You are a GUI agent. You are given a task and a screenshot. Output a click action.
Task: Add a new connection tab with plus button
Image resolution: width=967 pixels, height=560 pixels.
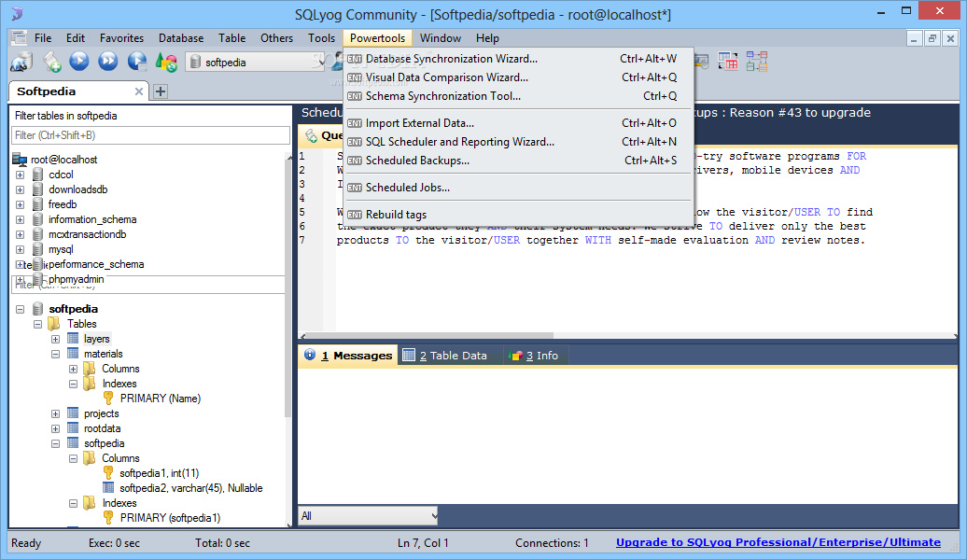click(x=161, y=91)
